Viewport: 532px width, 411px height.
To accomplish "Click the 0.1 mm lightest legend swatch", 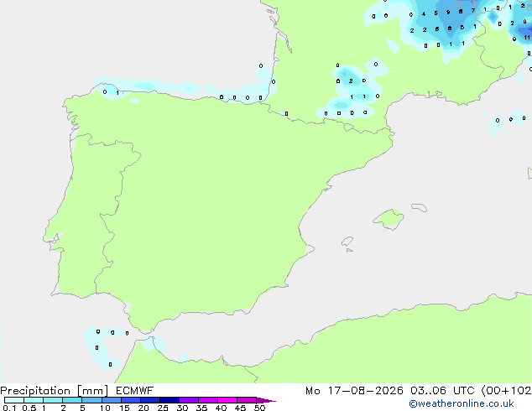I will coord(14,400).
